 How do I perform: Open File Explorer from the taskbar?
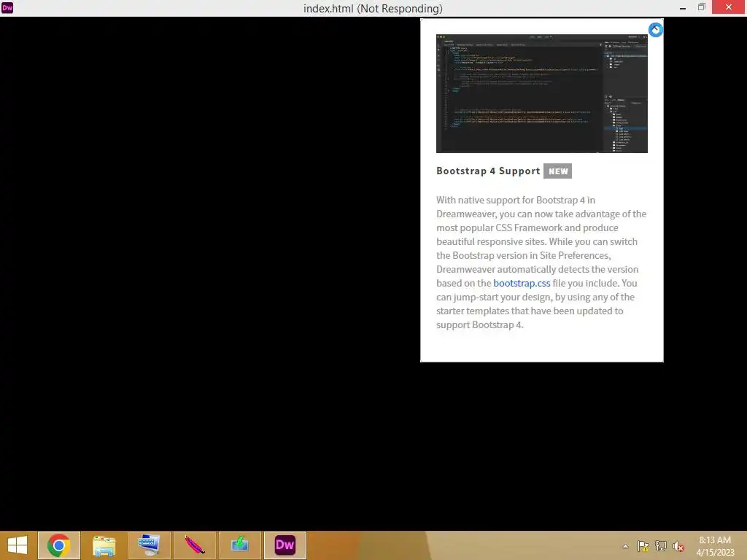click(104, 545)
